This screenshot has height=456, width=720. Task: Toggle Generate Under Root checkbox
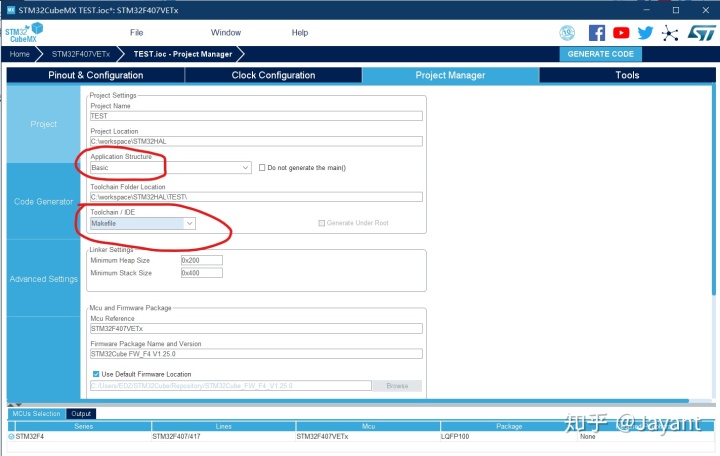click(x=321, y=223)
